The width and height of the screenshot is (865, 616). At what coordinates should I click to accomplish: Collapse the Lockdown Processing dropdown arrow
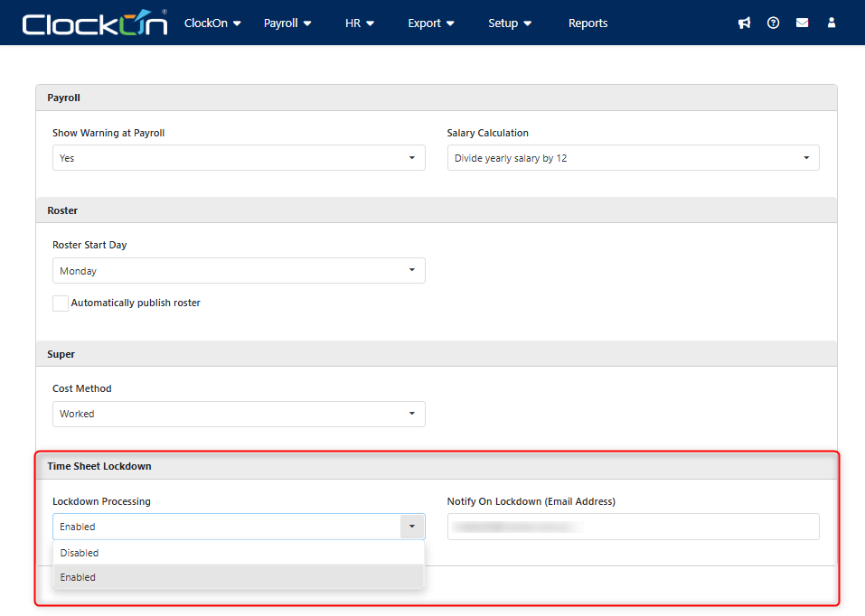pyautogui.click(x=411, y=527)
